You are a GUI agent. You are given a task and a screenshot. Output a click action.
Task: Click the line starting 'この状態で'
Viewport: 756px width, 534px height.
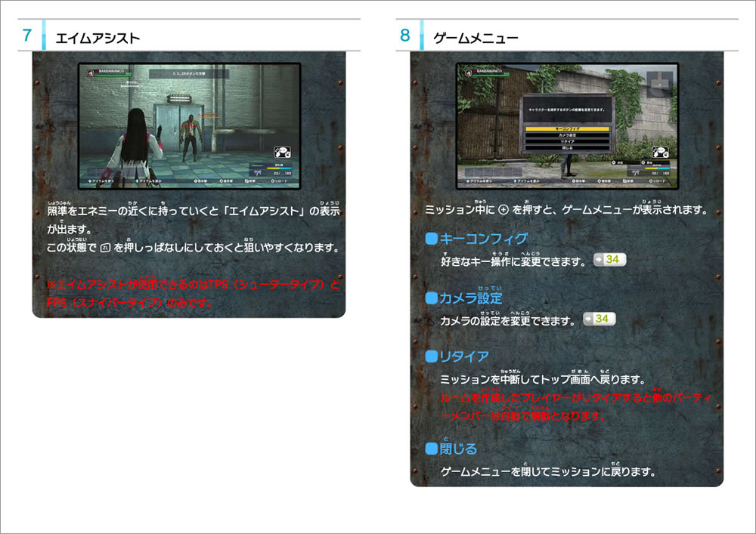[x=193, y=248]
